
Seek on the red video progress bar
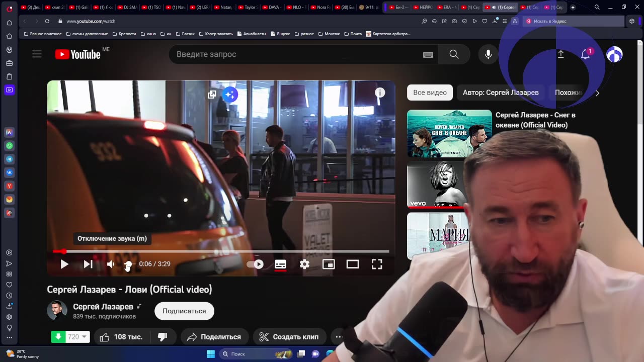click(x=221, y=251)
